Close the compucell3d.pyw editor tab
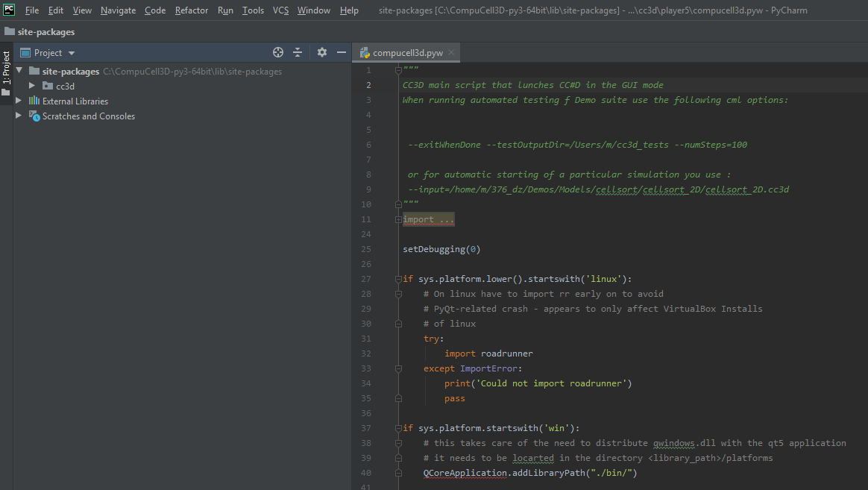Viewport: 868px width, 490px height. 451,52
